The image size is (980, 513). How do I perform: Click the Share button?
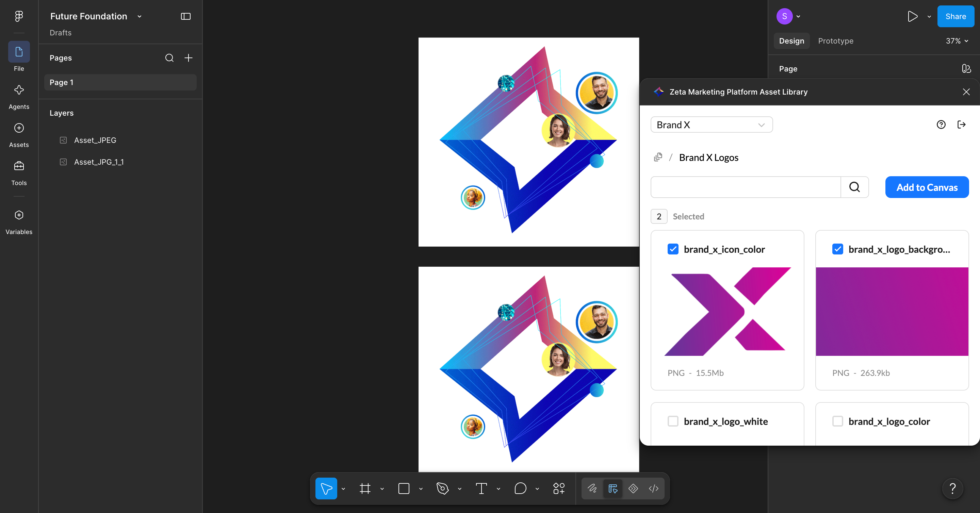point(955,16)
